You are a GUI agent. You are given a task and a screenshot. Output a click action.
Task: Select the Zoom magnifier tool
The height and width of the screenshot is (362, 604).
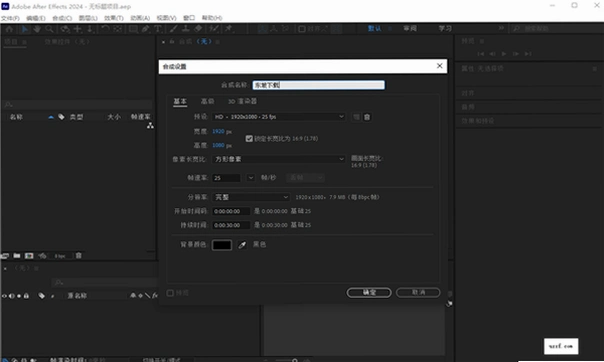point(49,29)
